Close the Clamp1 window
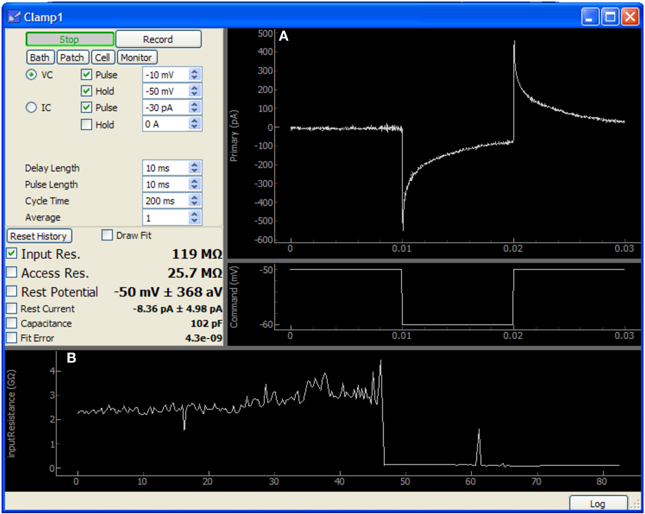 point(630,17)
